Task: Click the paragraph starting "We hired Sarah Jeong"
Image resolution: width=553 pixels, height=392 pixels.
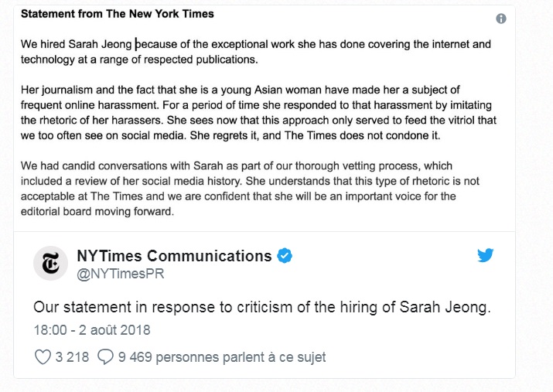Action: [x=255, y=52]
